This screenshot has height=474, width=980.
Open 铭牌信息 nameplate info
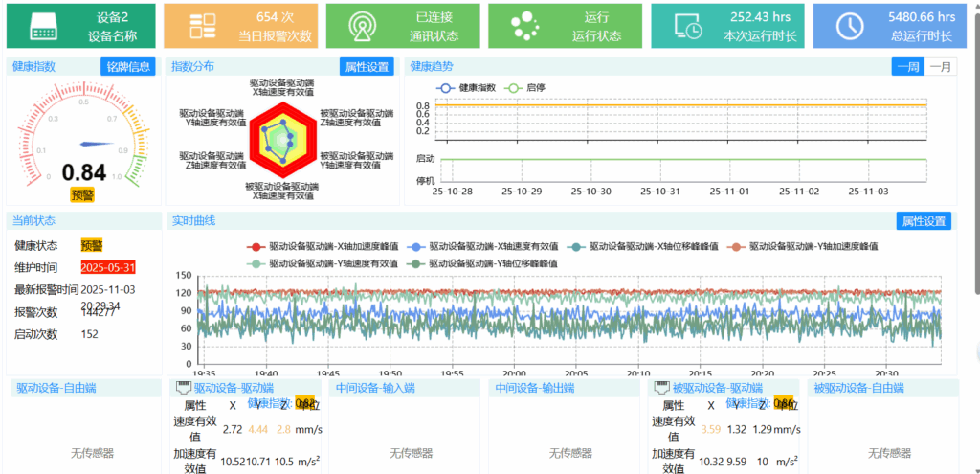point(127,67)
